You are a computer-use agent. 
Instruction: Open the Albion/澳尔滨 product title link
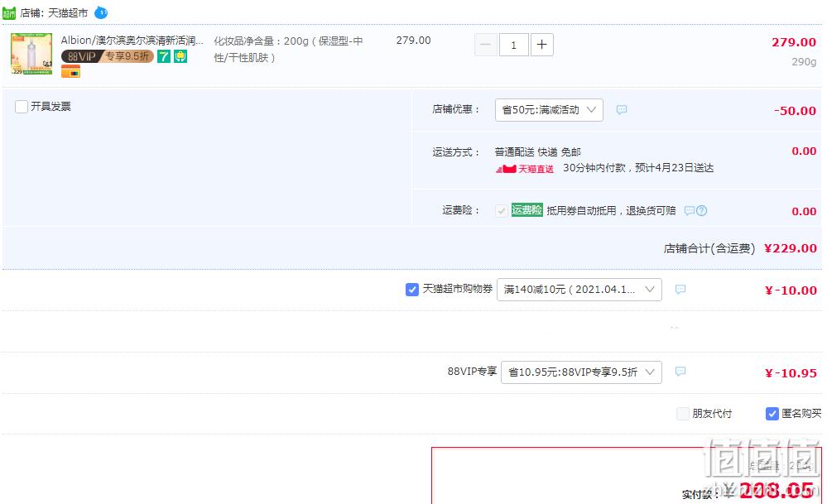point(132,41)
